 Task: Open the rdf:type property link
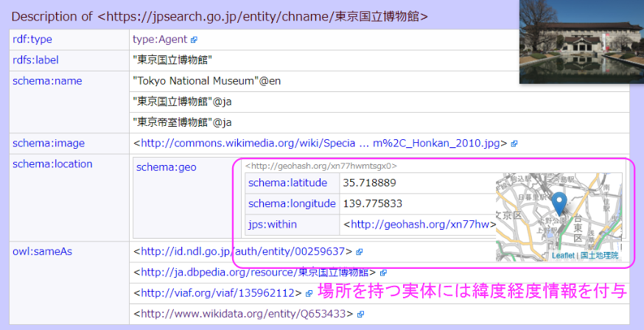32,39
